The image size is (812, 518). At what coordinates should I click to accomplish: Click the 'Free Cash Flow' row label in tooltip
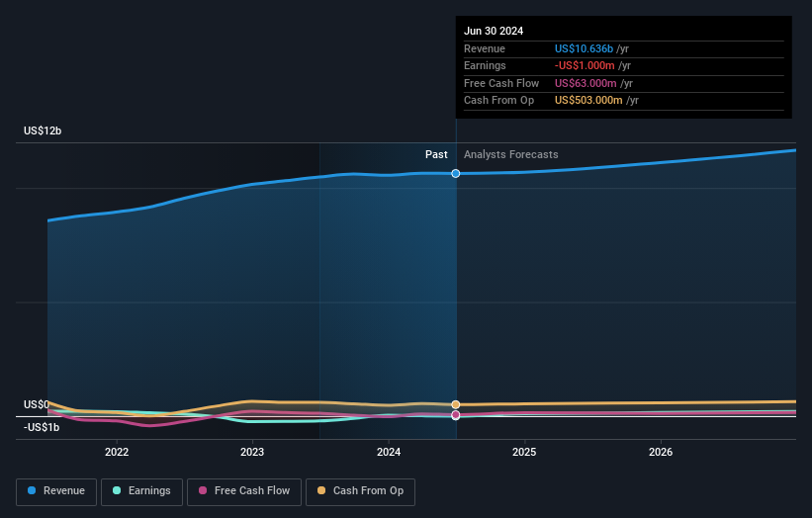pos(501,83)
